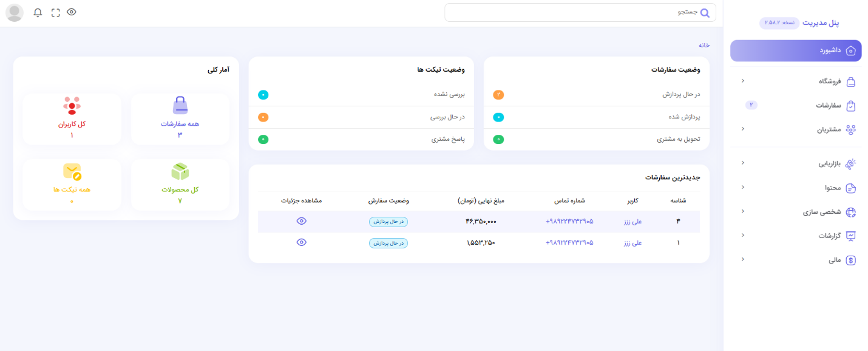Click the گزارشات reports icon
The height and width of the screenshot is (351, 868).
point(850,236)
